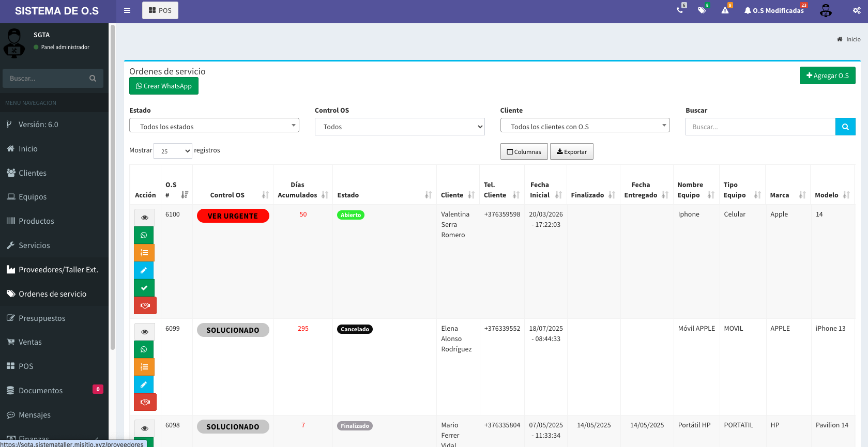The height and width of the screenshot is (447, 868).
Task: Go to Inicio in the sidebar
Action: [x=54, y=149]
